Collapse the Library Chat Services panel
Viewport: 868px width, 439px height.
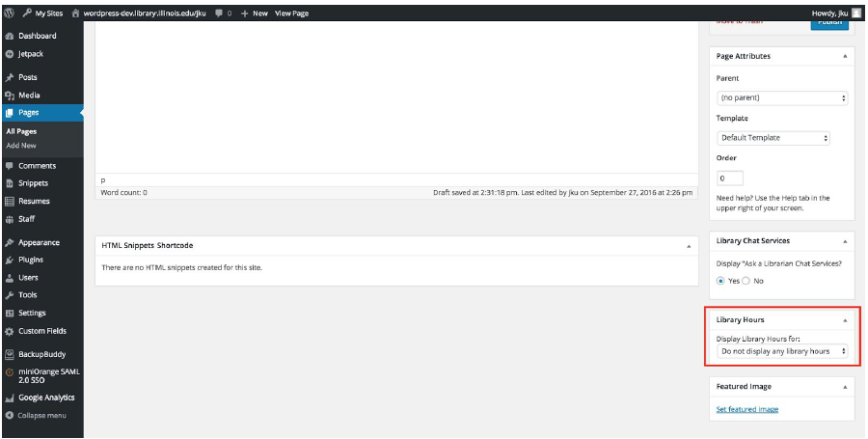pyautogui.click(x=845, y=241)
